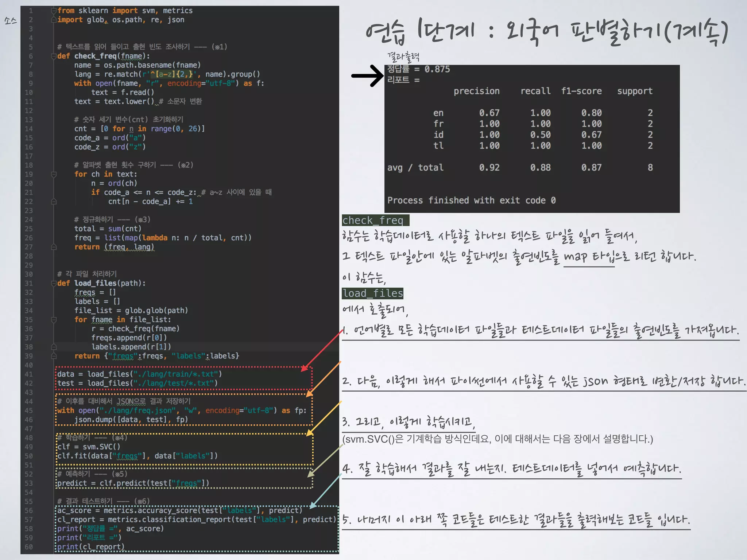Toggle fold marker at 'from sklearn import' line
The width and height of the screenshot is (747, 560).
click(x=54, y=11)
